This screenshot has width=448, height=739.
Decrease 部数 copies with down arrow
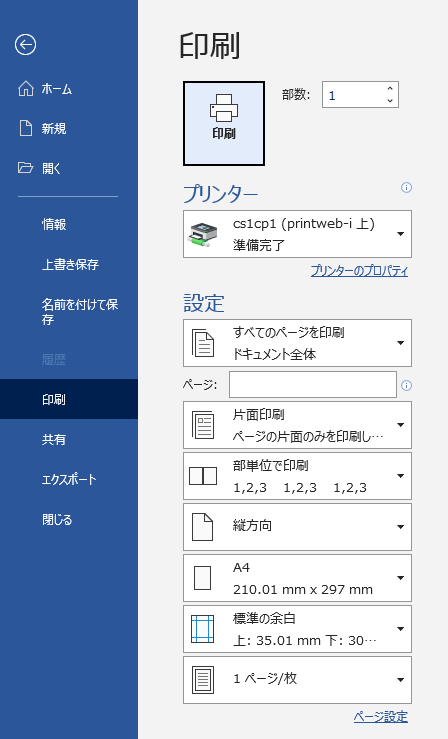click(390, 100)
